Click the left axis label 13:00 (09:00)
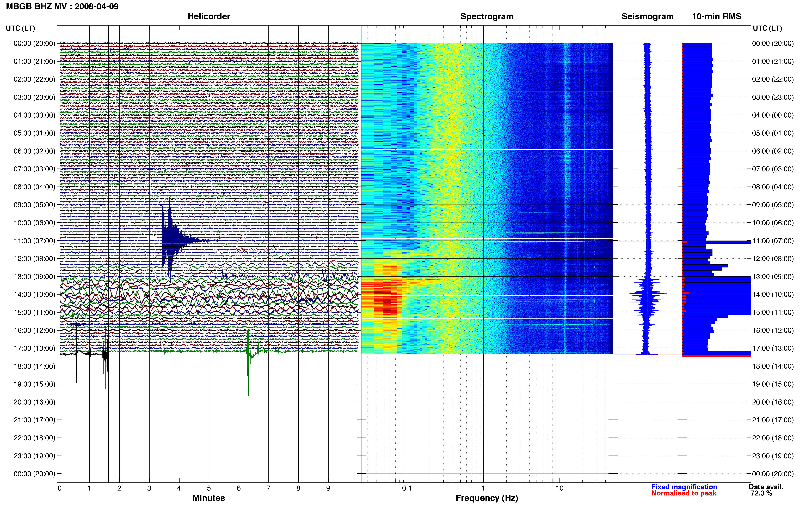 point(34,277)
